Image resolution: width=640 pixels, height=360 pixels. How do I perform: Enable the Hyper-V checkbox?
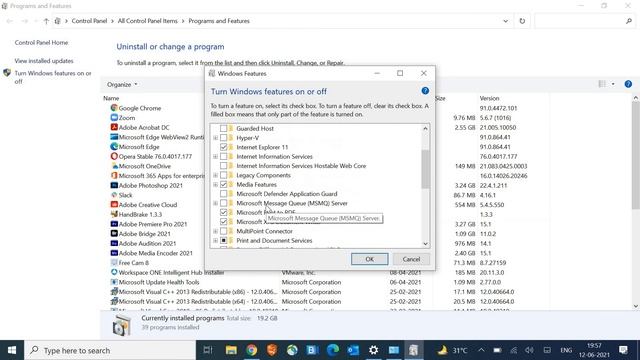point(223,138)
